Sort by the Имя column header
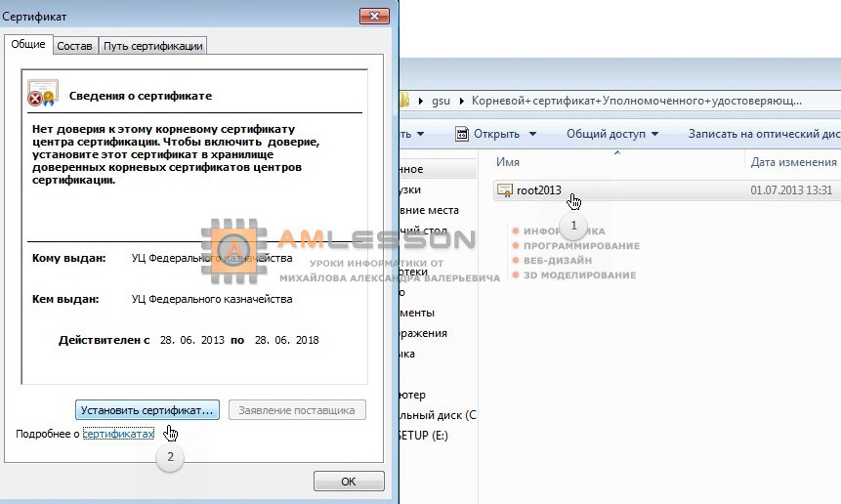This screenshot has width=841, height=504. [x=507, y=162]
